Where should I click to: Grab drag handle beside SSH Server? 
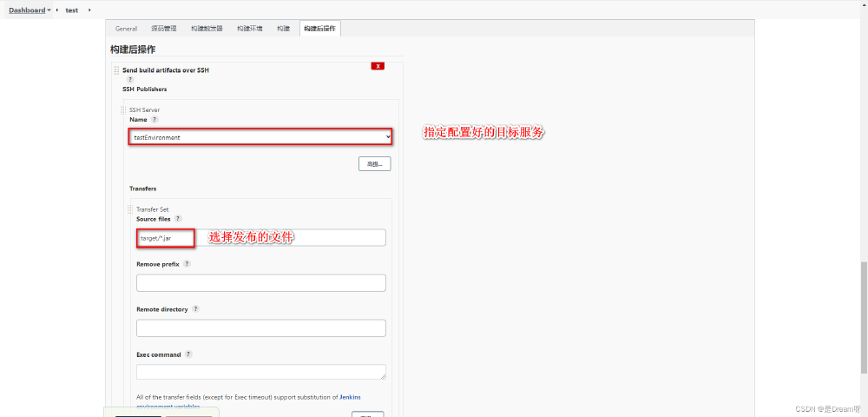[x=123, y=109]
